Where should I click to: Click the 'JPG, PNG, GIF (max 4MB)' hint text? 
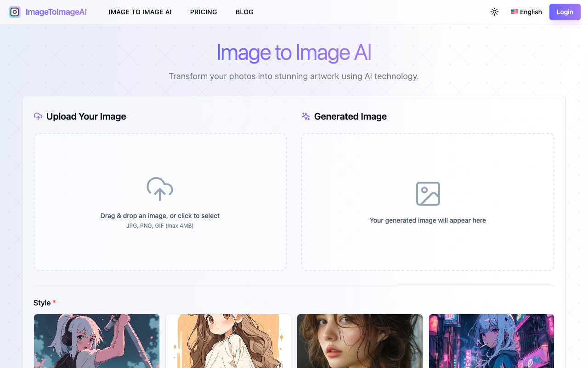pos(160,226)
